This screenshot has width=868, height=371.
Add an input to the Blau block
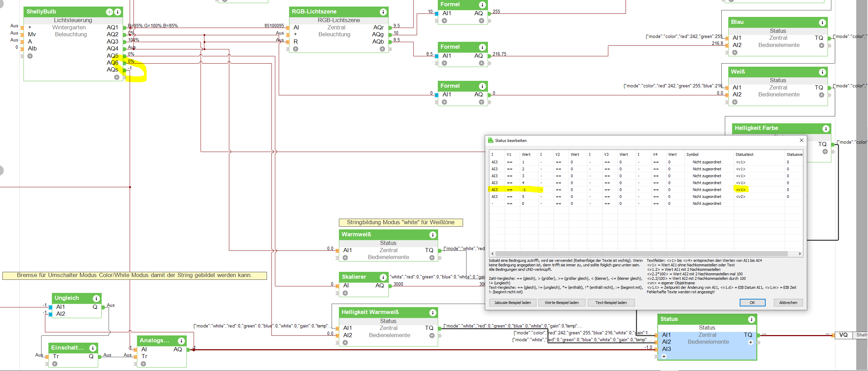pyautogui.click(x=735, y=53)
